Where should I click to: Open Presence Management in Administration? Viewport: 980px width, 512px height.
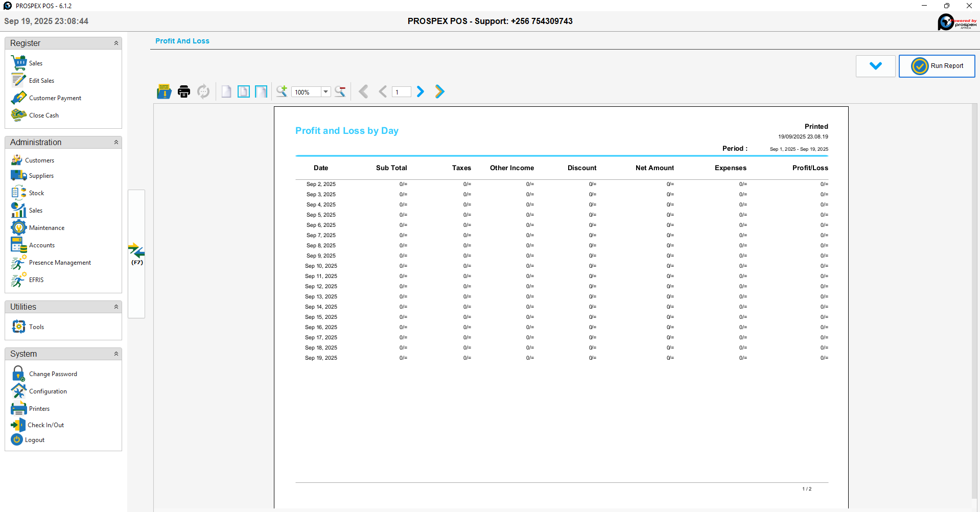point(60,263)
